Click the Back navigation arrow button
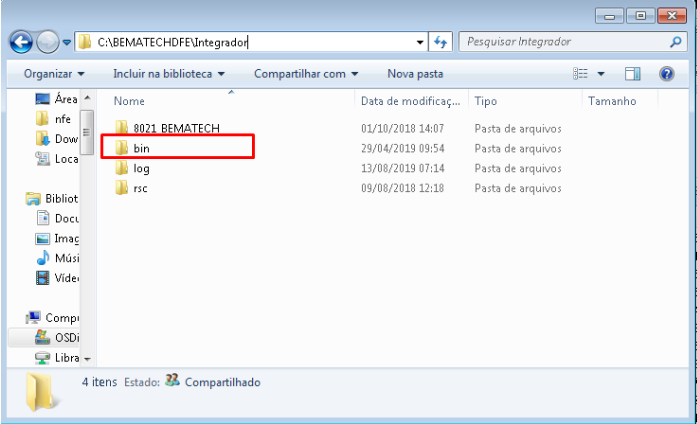697x424 pixels. click(x=20, y=42)
